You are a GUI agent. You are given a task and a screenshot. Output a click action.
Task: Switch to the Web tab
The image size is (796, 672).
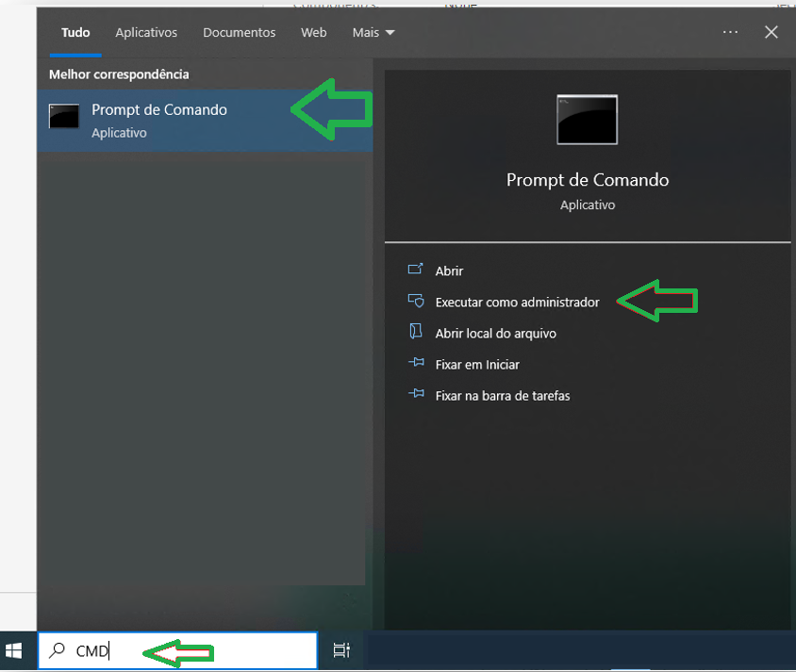314,32
